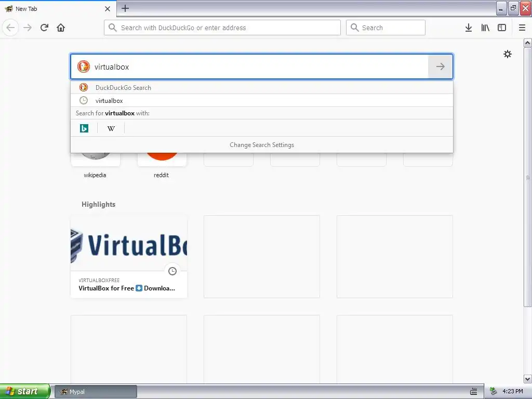Click the DuckDuckGo logo in search field
This screenshot has width=532, height=399.
click(84, 66)
